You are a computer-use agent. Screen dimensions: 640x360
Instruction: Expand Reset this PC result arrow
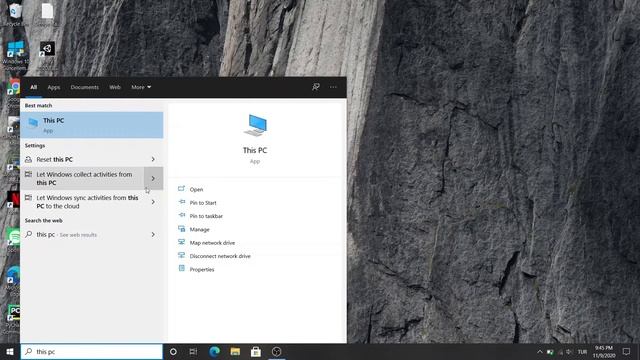click(x=153, y=159)
